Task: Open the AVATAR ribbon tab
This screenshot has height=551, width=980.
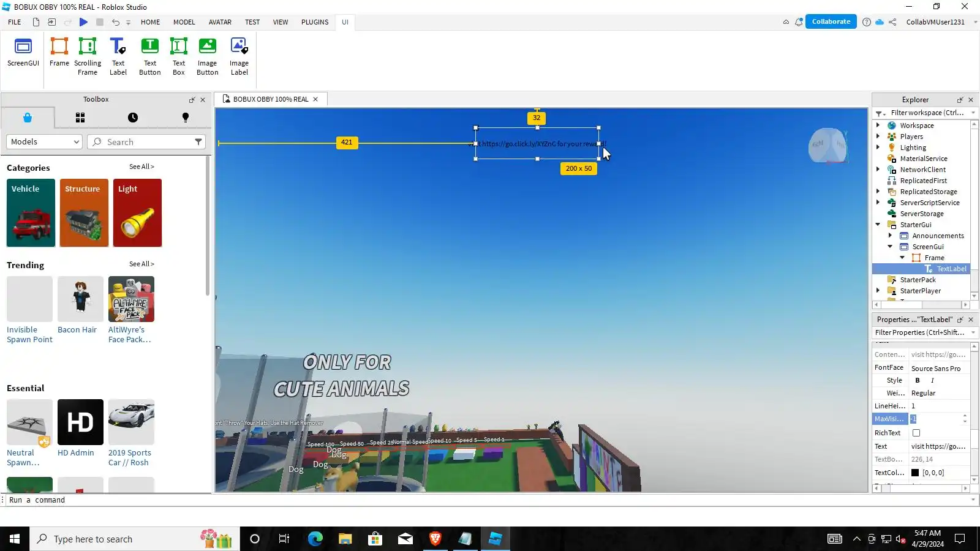Action: coord(220,22)
